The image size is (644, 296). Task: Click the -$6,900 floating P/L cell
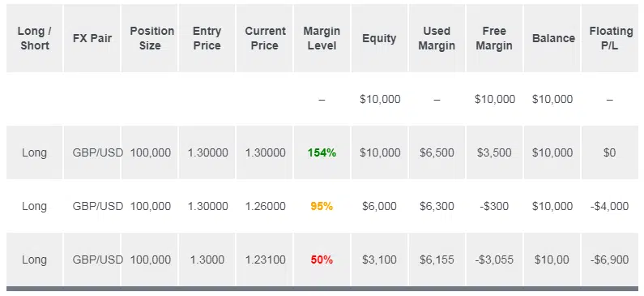click(610, 260)
